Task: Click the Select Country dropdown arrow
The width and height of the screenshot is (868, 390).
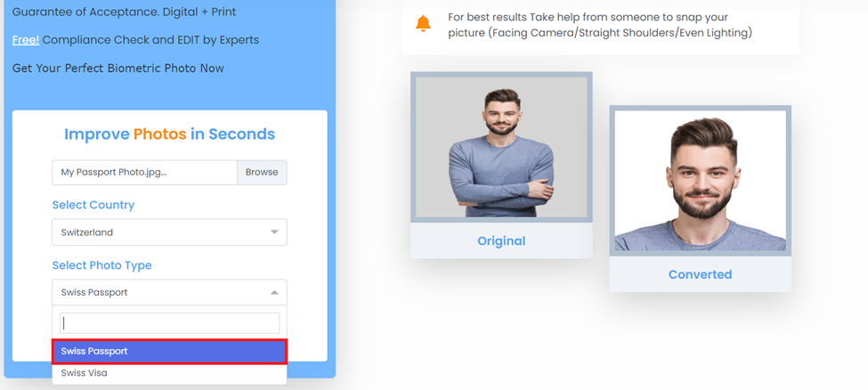Action: click(x=274, y=232)
